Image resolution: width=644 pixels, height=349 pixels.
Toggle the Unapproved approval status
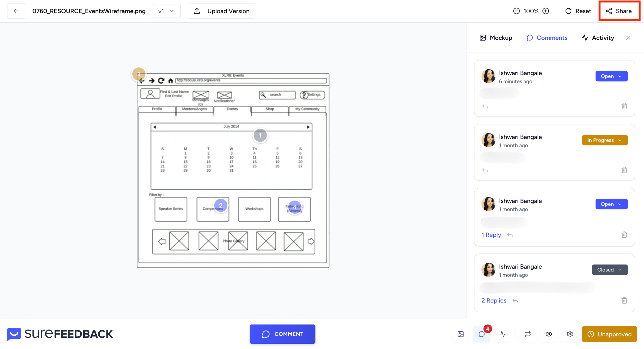tap(609, 334)
